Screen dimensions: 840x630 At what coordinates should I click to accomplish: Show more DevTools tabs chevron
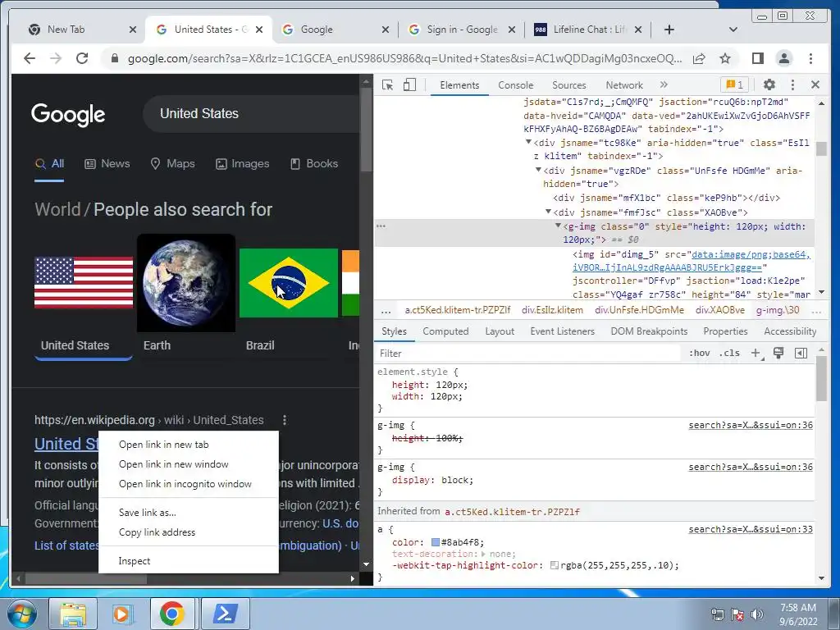coord(664,84)
